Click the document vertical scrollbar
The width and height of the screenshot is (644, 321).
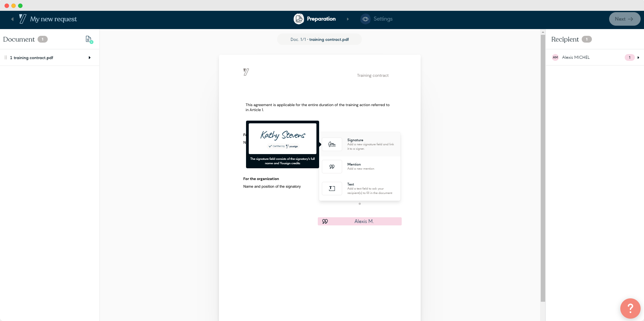543,169
